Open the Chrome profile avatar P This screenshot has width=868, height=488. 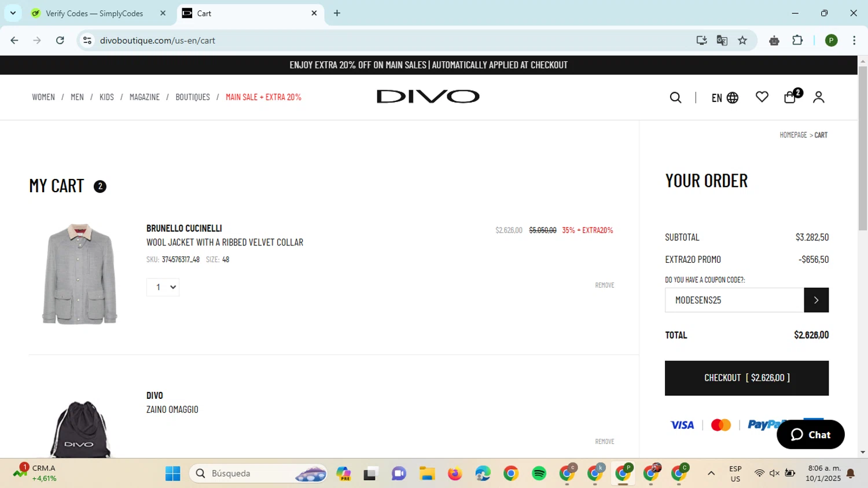tap(832, 41)
